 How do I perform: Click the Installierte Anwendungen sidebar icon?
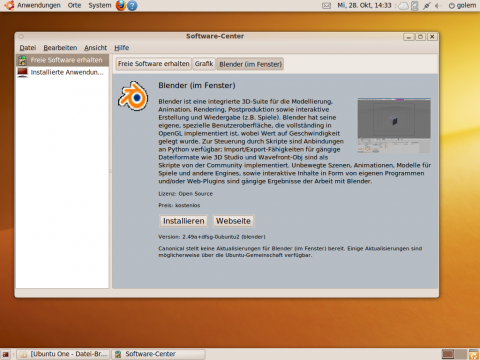click(23, 72)
